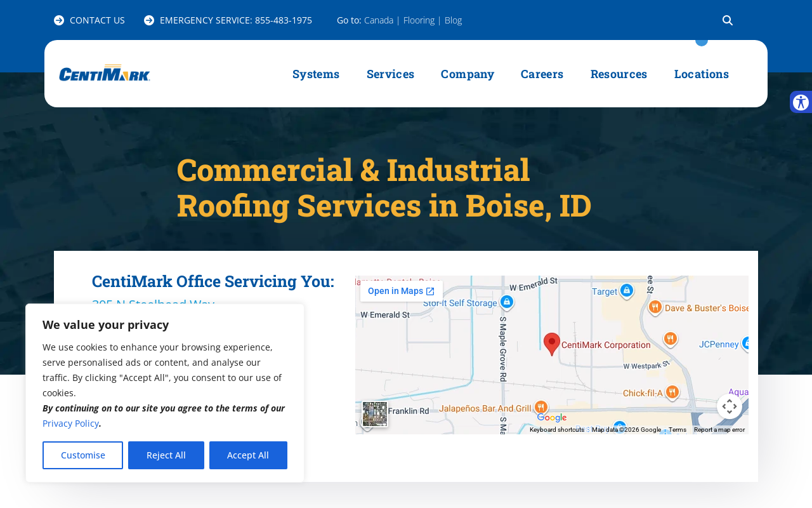Click the Jalapeños Bar And Grill marker
The image size is (812, 508).
point(540,406)
